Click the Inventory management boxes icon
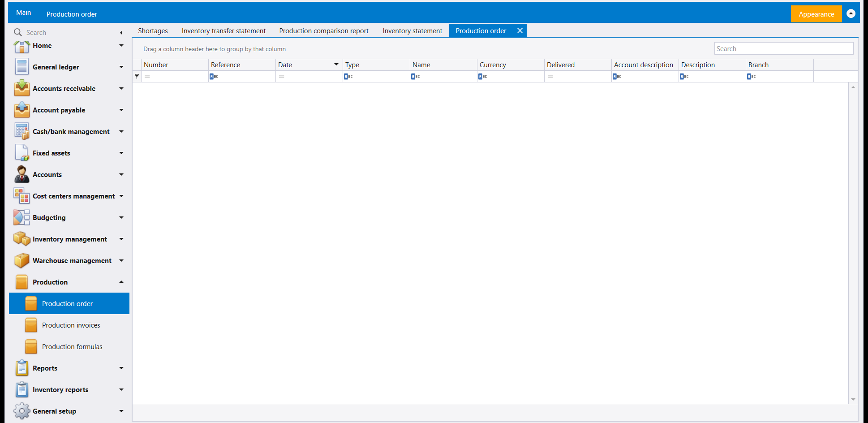 point(21,239)
